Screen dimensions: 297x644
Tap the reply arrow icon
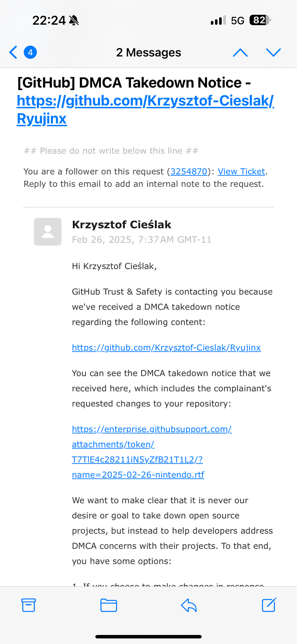pos(189,605)
